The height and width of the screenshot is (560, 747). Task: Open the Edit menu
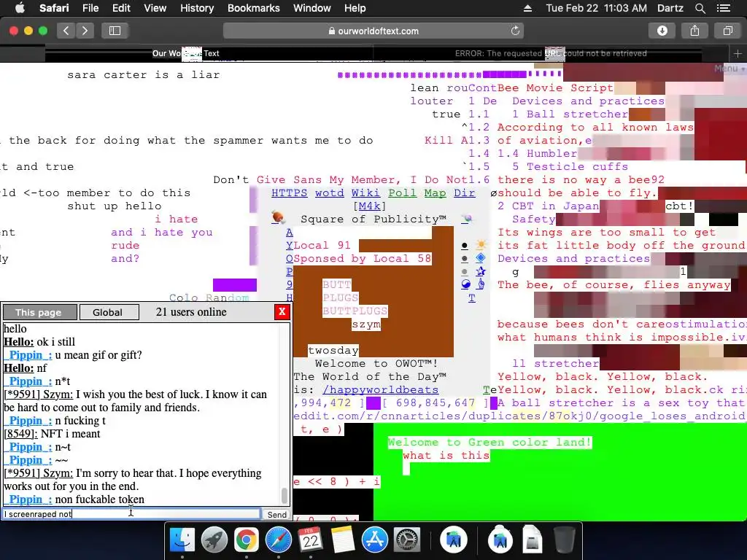click(x=121, y=8)
